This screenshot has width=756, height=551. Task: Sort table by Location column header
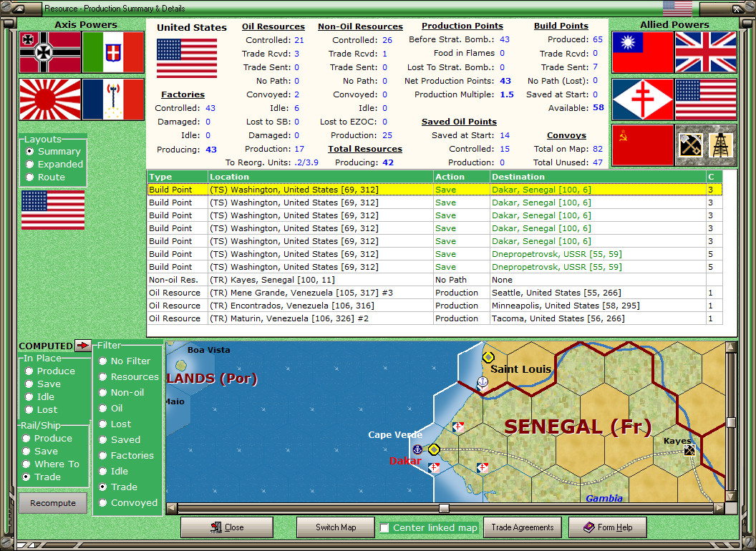(321, 177)
